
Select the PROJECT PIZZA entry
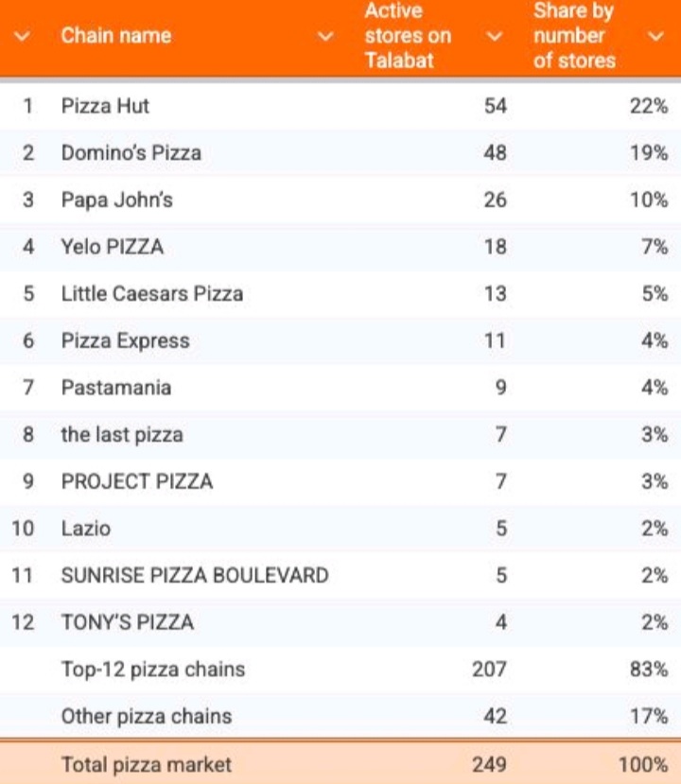tap(137, 481)
